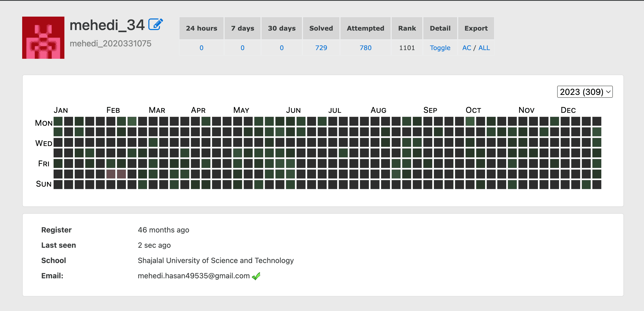Viewport: 644px width, 311px height.
Task: Click the 30 days count value
Action: [x=282, y=48]
